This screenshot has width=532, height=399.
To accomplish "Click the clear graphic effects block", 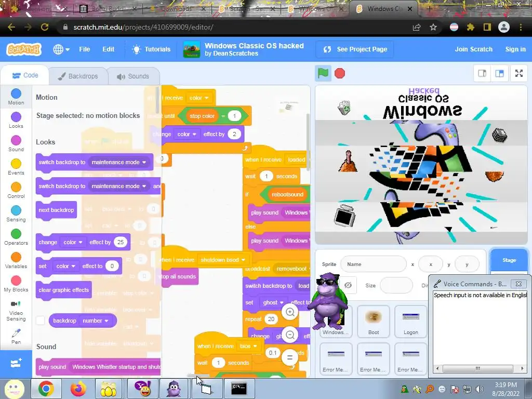I will point(64,290).
